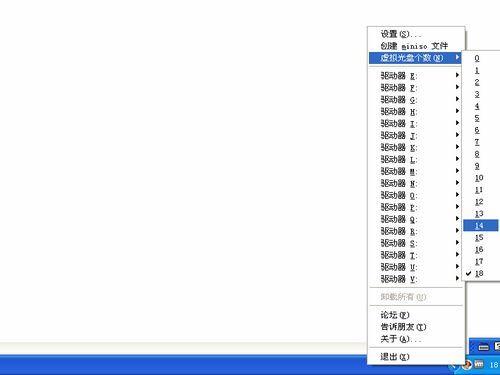Choose 创建 miniso 文件 from the menu
500x375 pixels.
[416, 46]
